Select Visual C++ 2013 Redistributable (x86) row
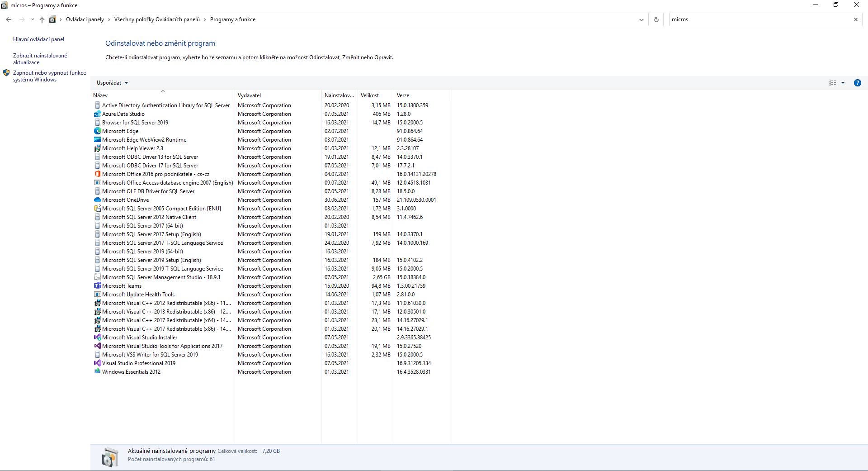Viewport: 868px width, 471px height. pyautogui.click(x=271, y=312)
